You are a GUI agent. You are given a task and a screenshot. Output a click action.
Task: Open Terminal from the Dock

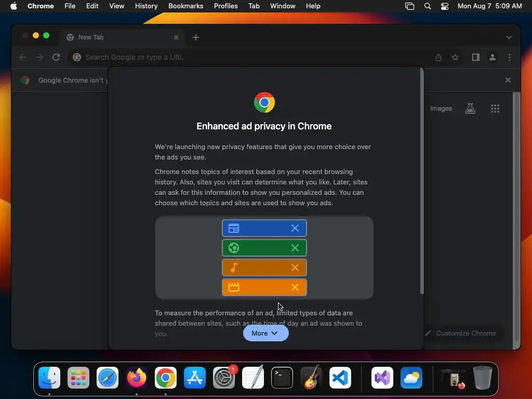click(282, 378)
